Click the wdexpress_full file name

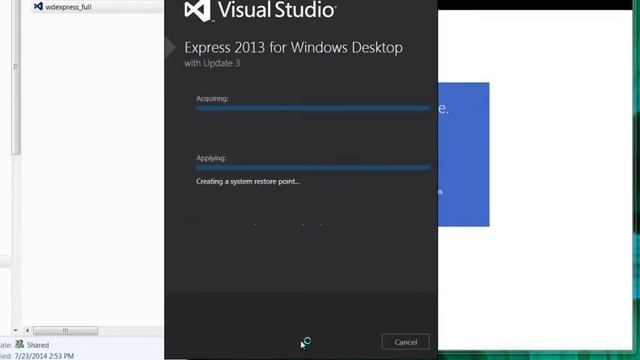pyautogui.click(x=68, y=7)
